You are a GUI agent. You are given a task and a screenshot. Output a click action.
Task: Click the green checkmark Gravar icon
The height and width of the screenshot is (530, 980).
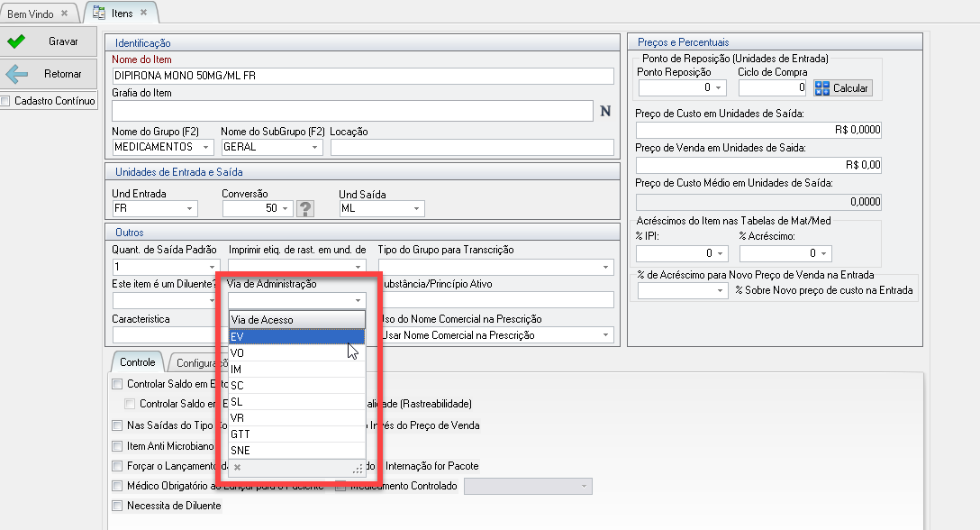(16, 41)
